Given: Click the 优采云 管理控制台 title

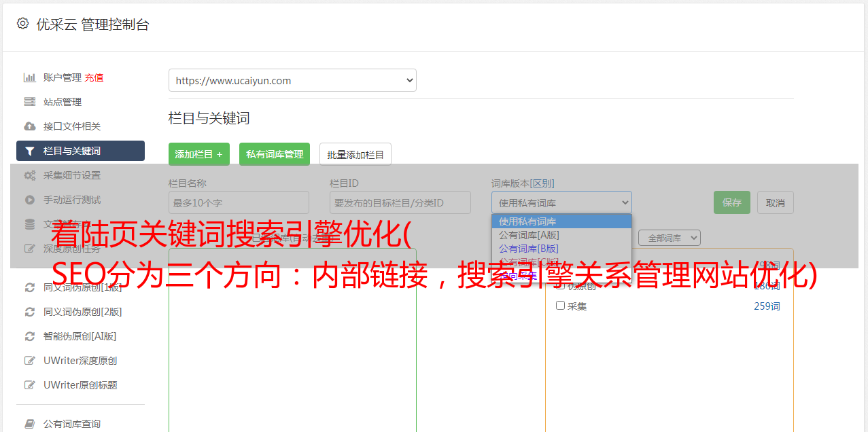Looking at the screenshot, I should [92, 24].
